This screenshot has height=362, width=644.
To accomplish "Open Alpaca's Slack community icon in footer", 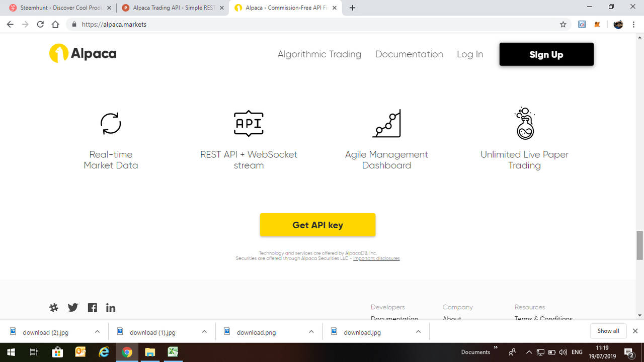I will pos(54,308).
